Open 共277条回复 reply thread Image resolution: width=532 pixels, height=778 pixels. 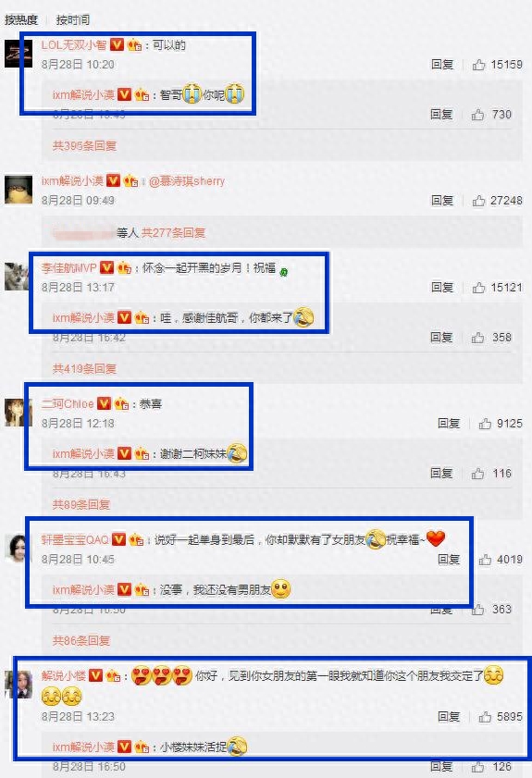pos(173,233)
